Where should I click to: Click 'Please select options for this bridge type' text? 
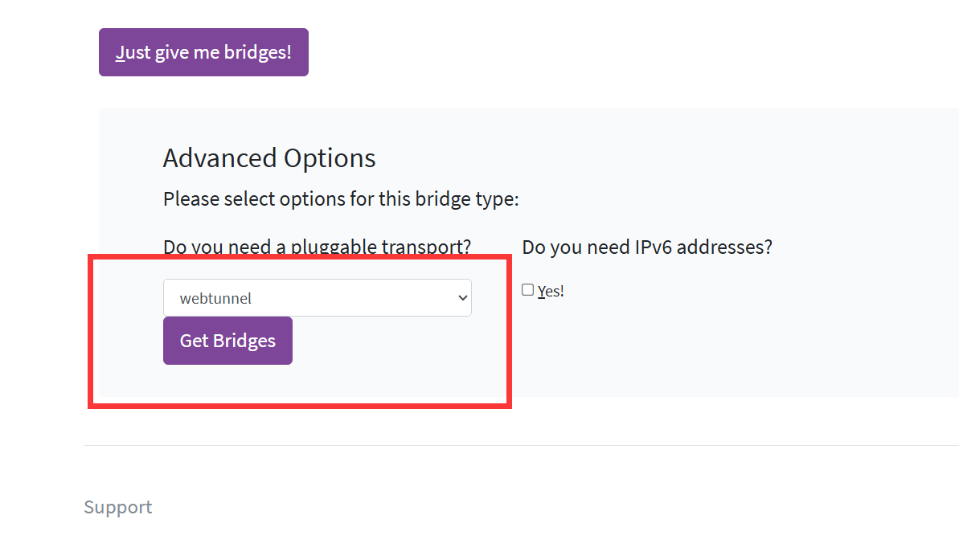tap(341, 198)
